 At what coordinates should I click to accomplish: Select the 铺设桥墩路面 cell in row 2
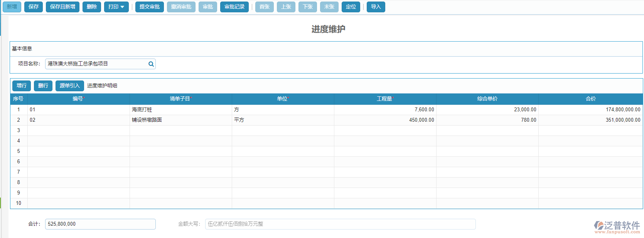180,120
